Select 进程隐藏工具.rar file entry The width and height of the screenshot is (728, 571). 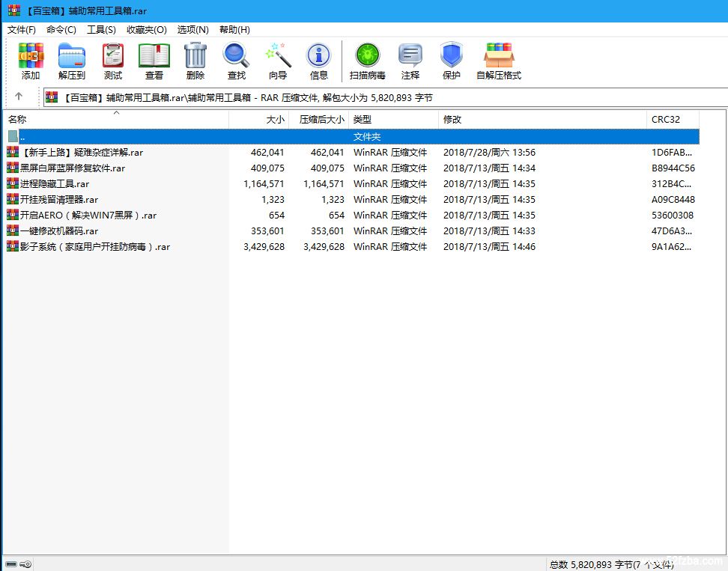point(55,184)
